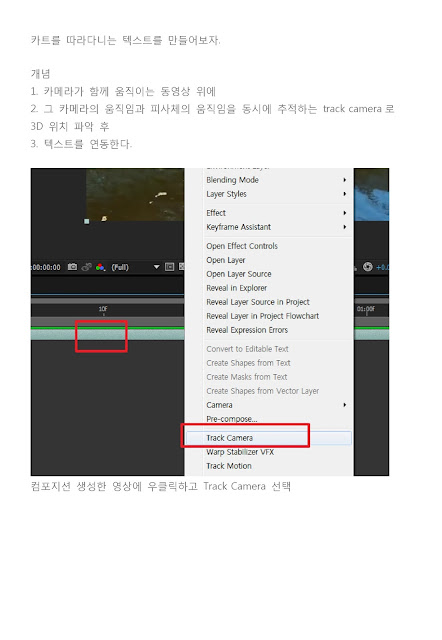
Task: Open the RGB channel display icon
Action: (100, 267)
